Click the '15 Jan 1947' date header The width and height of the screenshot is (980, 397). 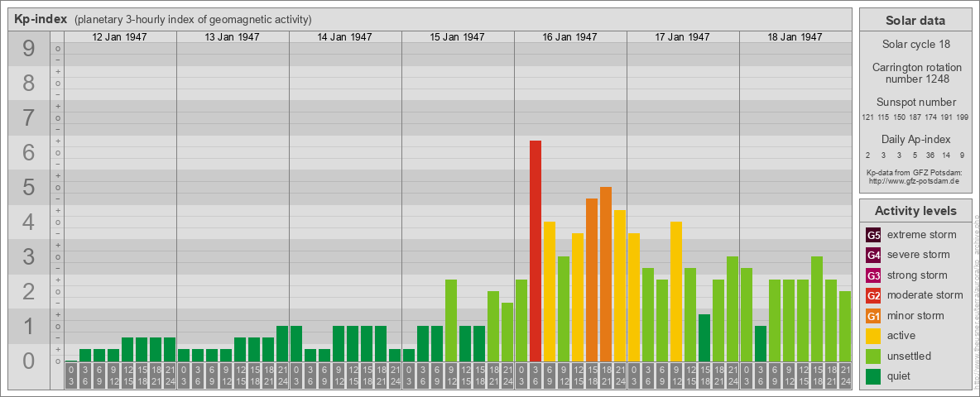click(457, 37)
